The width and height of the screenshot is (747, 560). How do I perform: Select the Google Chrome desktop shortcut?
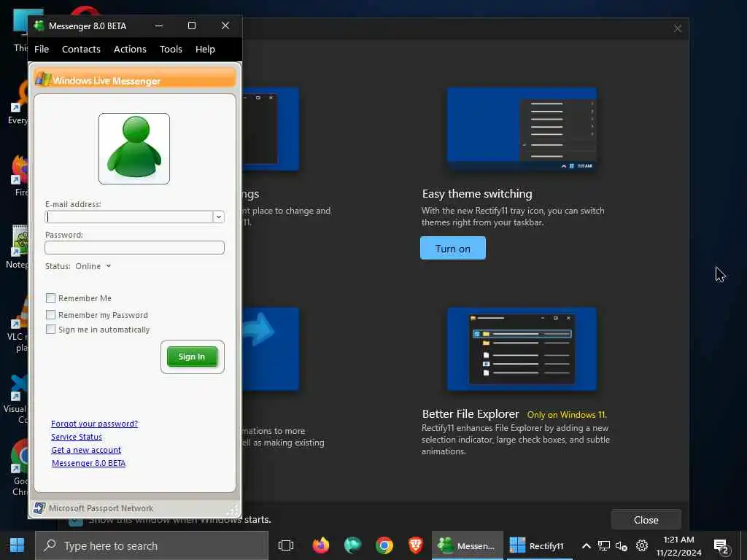19,467
